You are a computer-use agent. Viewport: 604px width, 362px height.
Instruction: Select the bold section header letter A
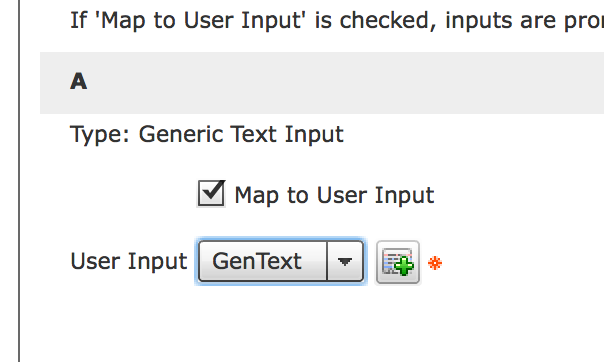click(79, 81)
